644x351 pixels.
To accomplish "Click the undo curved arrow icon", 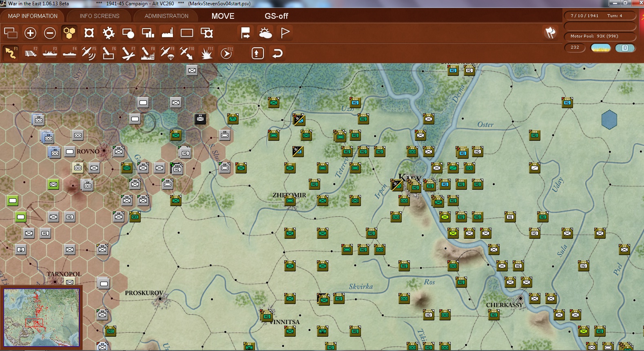I will tap(277, 53).
